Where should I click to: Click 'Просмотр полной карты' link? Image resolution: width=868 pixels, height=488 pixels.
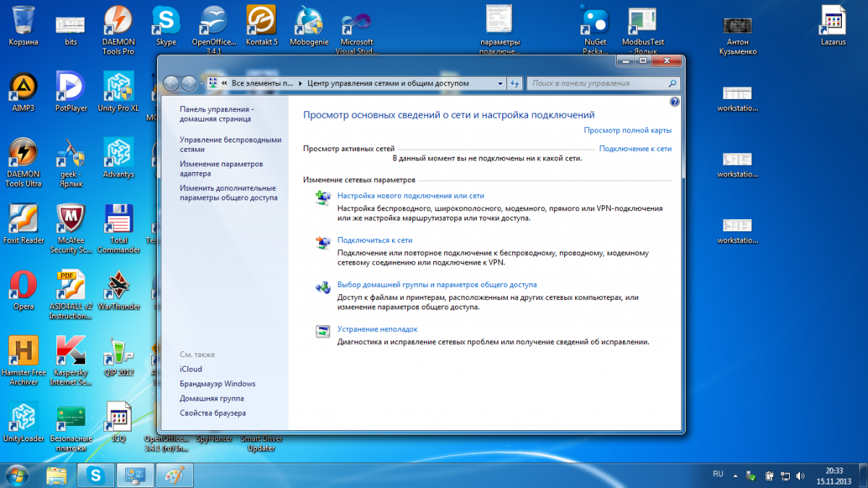627,130
